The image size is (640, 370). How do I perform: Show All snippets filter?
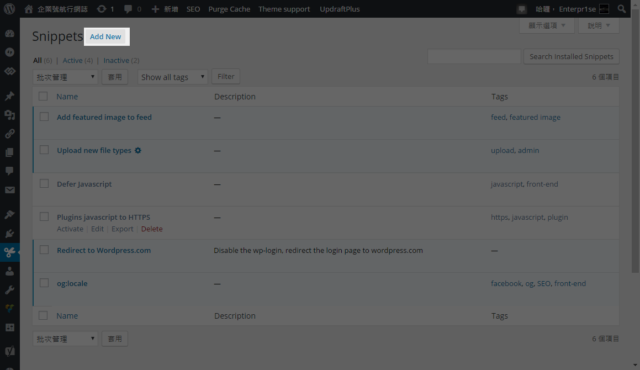coord(37,60)
